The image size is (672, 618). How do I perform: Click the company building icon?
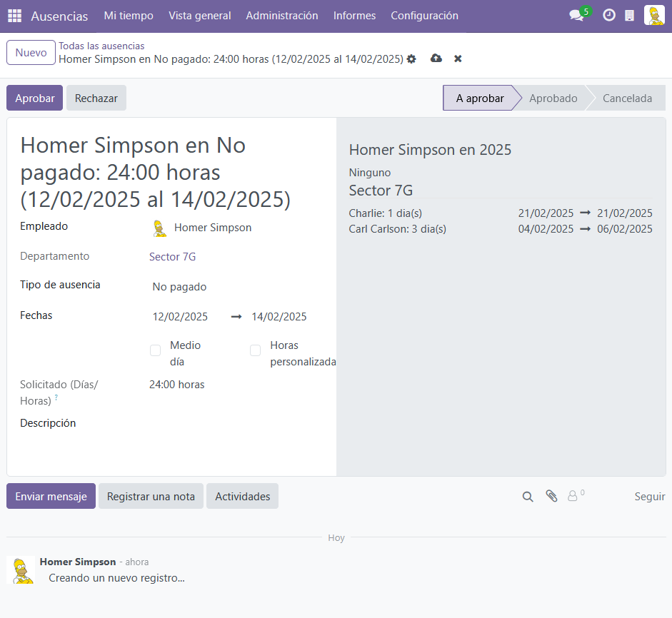629,16
